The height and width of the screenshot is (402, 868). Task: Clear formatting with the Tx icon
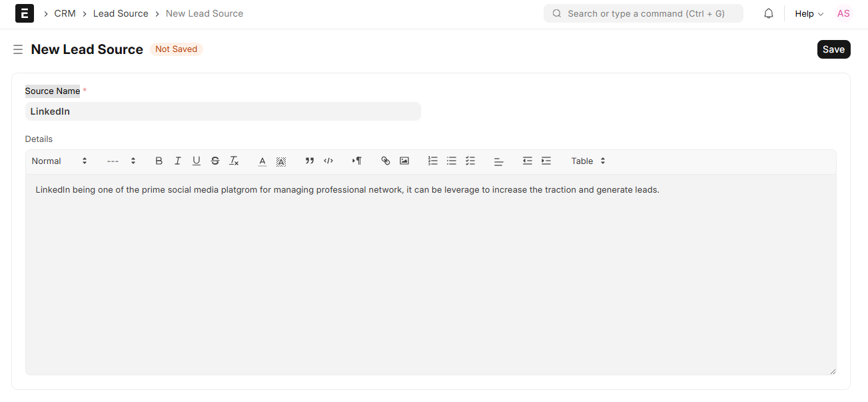pyautogui.click(x=234, y=161)
